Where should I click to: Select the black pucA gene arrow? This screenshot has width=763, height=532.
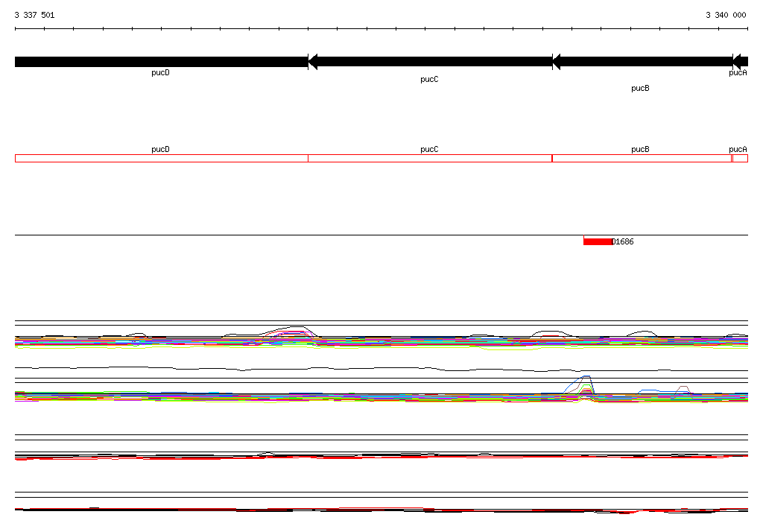click(741, 62)
